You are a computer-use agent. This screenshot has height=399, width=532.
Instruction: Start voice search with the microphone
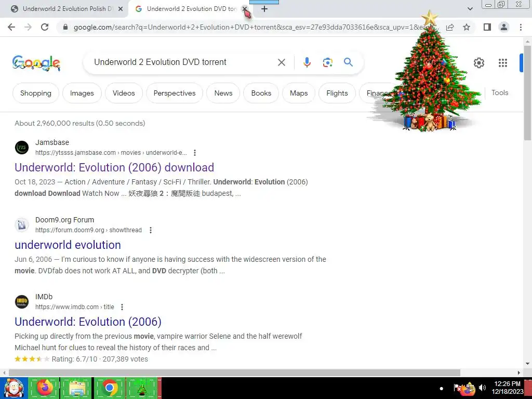pos(307,62)
